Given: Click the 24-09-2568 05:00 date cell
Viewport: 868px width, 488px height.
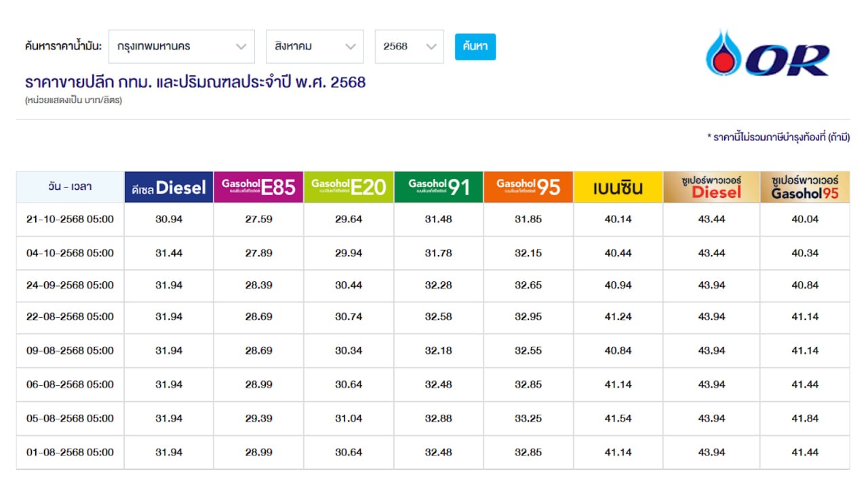Looking at the screenshot, I should coord(70,285).
